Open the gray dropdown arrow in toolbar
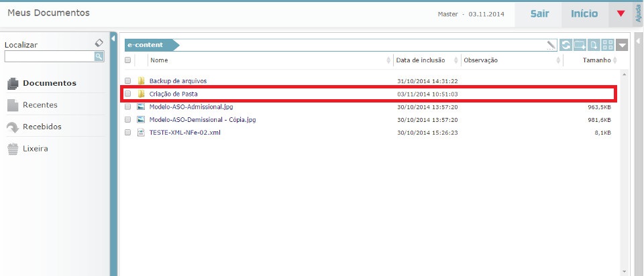This screenshot has width=644, height=276. pyautogui.click(x=622, y=45)
